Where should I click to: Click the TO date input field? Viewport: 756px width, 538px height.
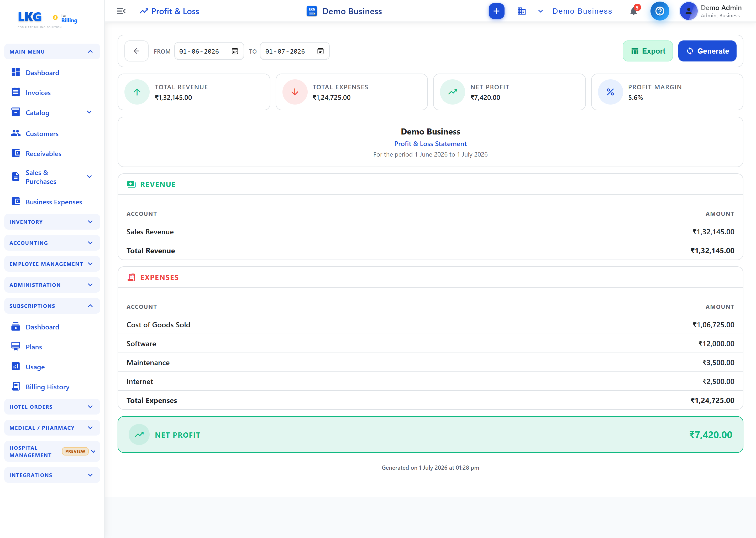(x=295, y=51)
